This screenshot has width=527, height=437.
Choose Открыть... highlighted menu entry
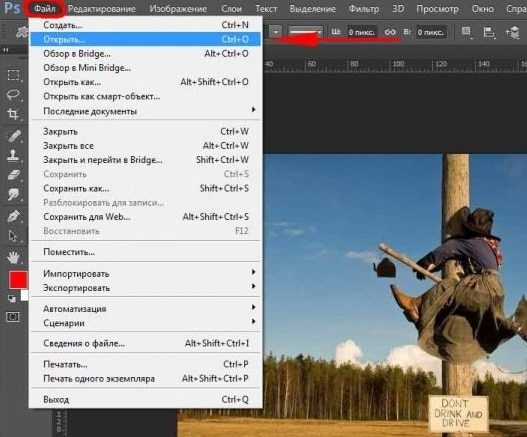point(146,39)
